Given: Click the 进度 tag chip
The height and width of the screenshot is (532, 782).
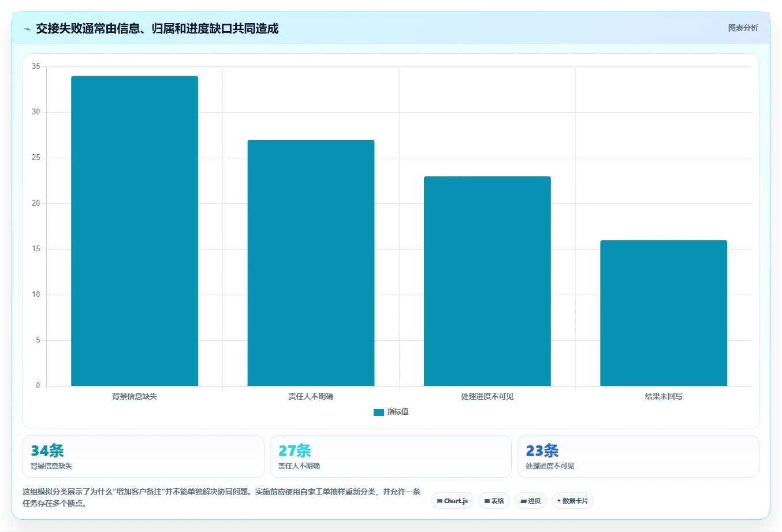Looking at the screenshot, I should [531, 501].
